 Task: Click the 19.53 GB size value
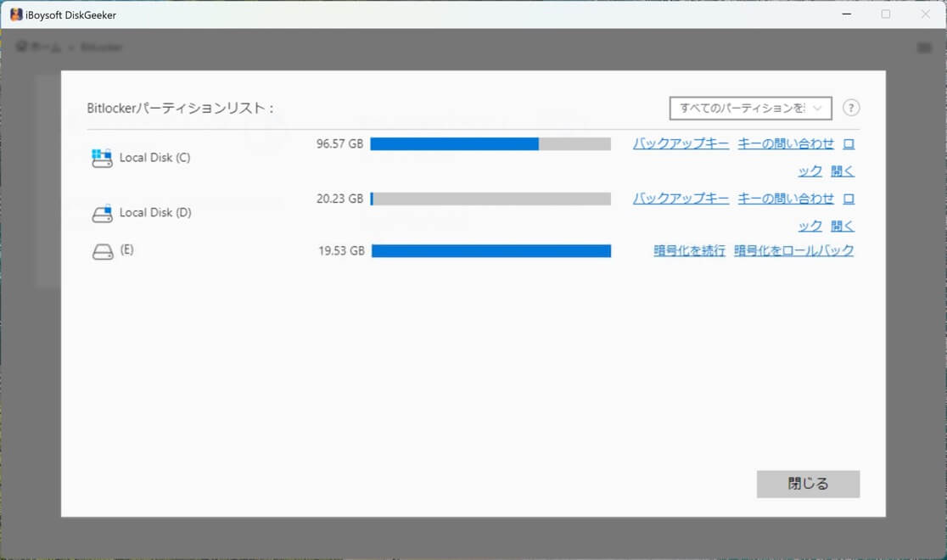341,250
